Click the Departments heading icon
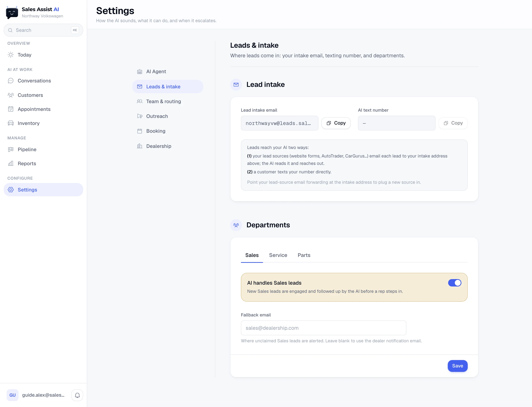Viewport: 532px width, 407px height. [236, 225]
